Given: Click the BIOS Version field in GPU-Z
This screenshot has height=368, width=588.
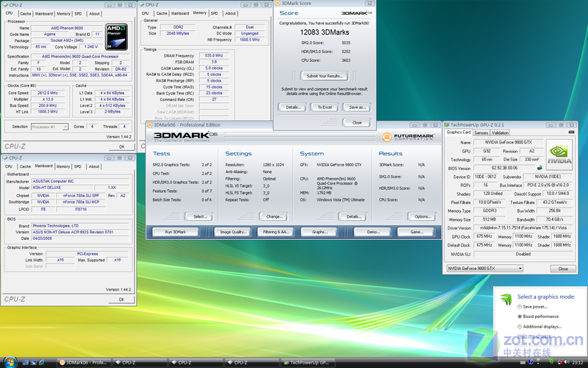Looking at the screenshot, I should pos(504,168).
